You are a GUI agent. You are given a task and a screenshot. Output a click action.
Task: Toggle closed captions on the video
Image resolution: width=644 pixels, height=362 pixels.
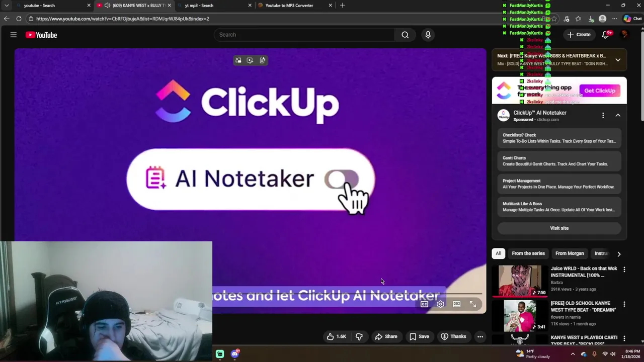pyautogui.click(x=424, y=304)
